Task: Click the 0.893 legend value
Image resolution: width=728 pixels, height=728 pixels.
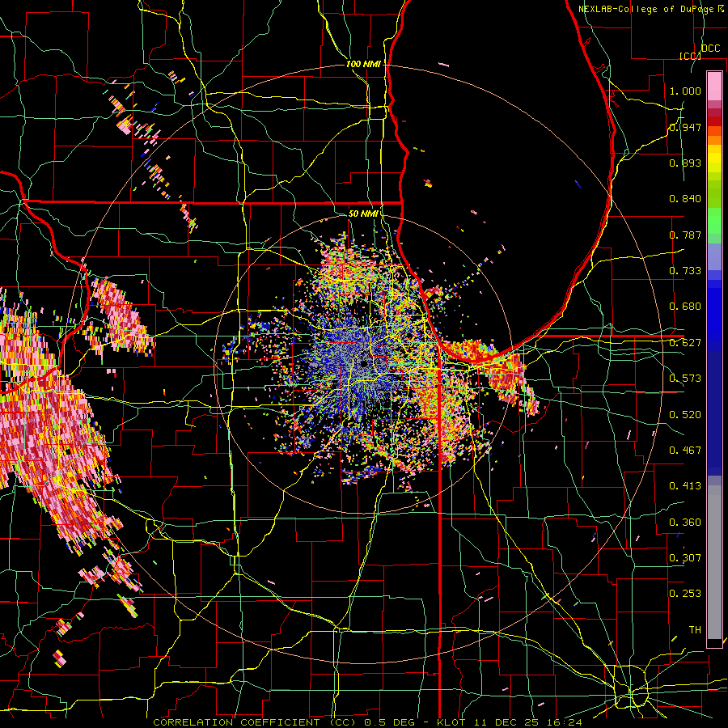Action: 685,163
